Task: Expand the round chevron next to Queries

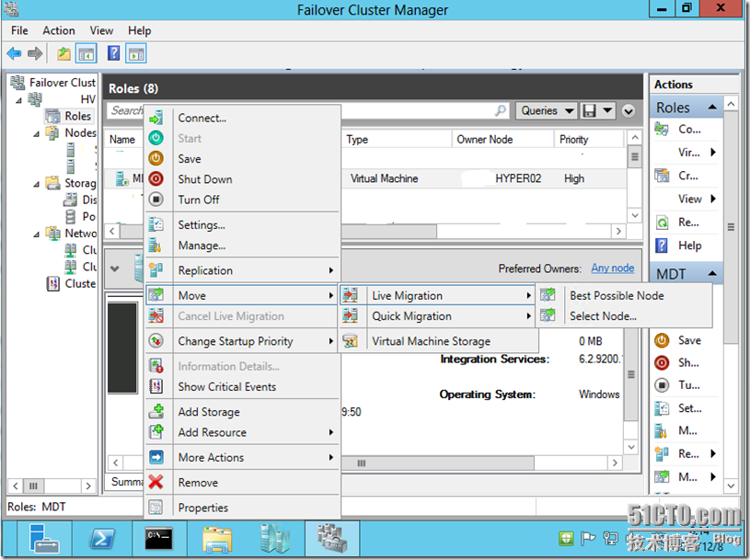Action: [x=629, y=111]
